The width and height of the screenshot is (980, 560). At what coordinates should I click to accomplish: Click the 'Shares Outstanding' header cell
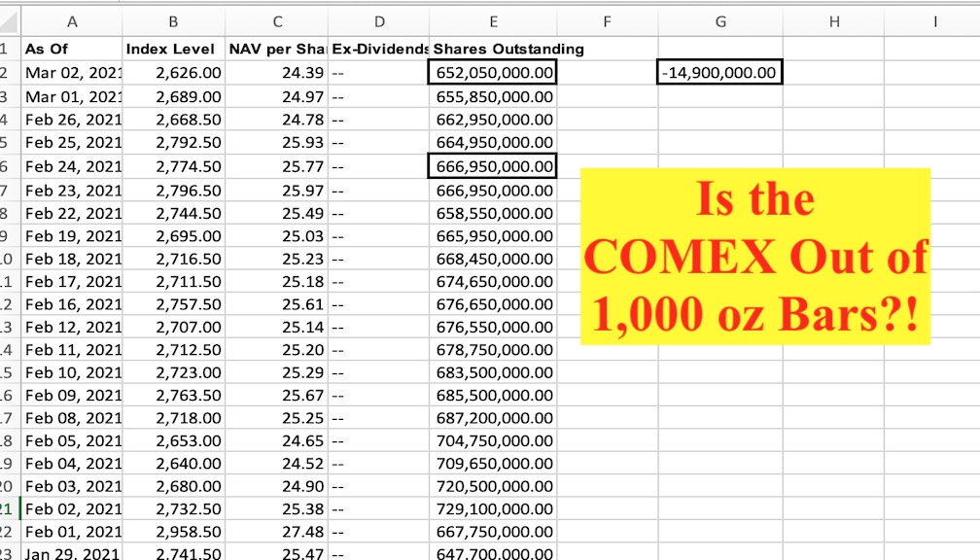[x=493, y=49]
